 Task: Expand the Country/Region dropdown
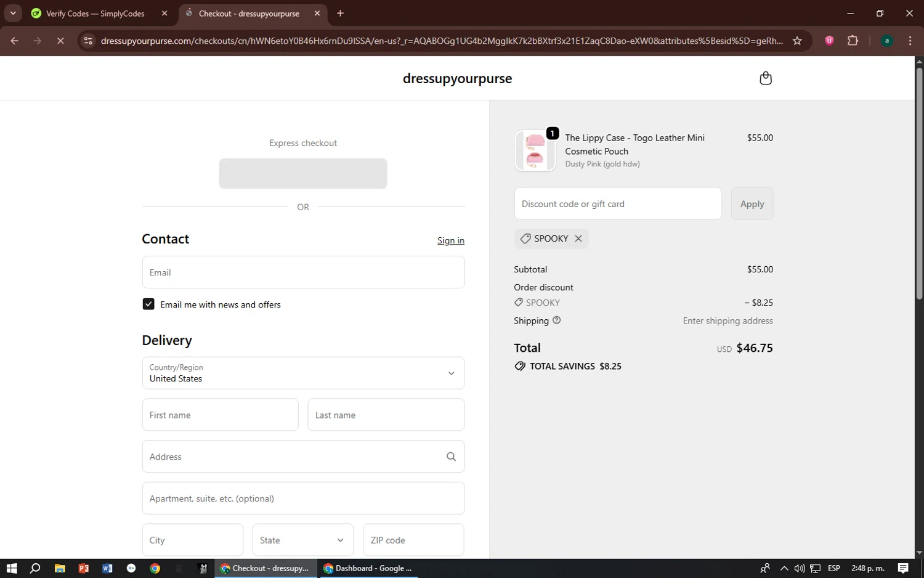click(x=303, y=373)
